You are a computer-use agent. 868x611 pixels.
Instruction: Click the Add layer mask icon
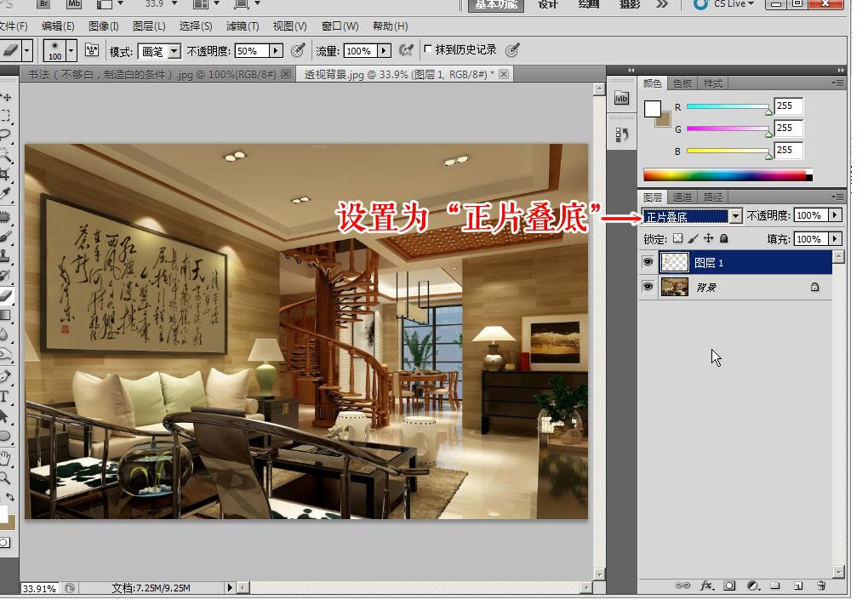[x=729, y=587]
